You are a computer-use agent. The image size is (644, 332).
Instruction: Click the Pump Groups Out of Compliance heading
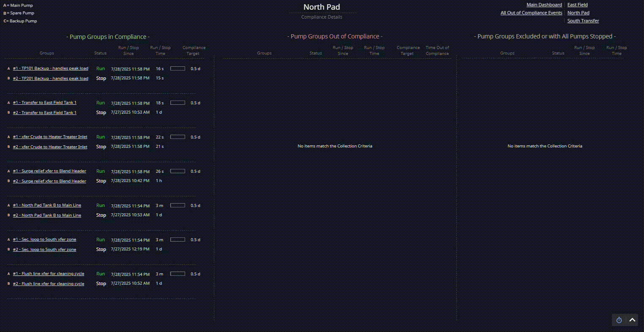coord(335,36)
